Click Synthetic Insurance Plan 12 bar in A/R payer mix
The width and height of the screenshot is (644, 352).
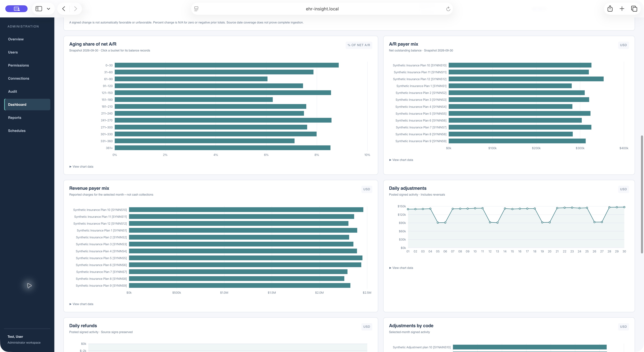tap(526, 79)
